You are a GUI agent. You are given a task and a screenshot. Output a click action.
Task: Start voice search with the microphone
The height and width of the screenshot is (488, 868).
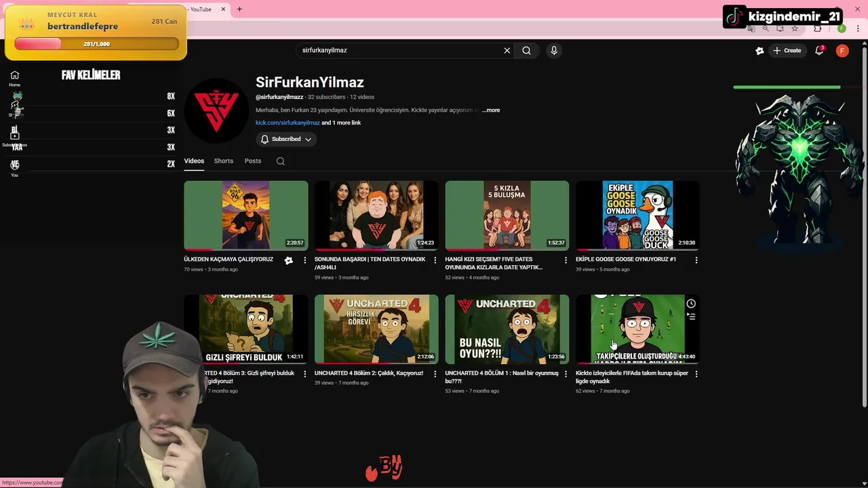(554, 50)
